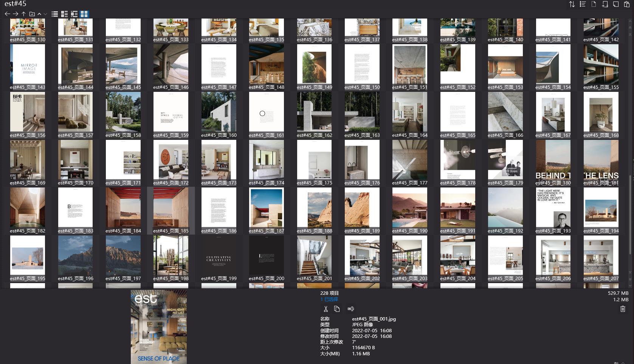Switch to simple list view

tap(55, 14)
